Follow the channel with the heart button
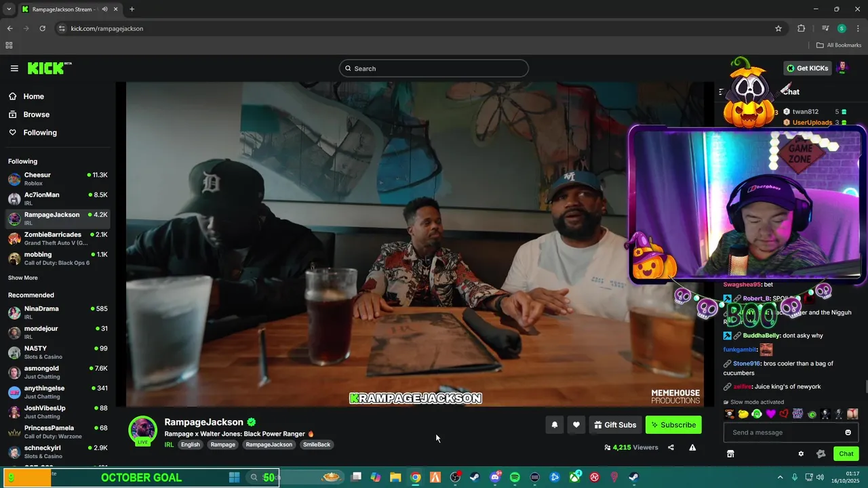868x488 pixels. click(576, 425)
